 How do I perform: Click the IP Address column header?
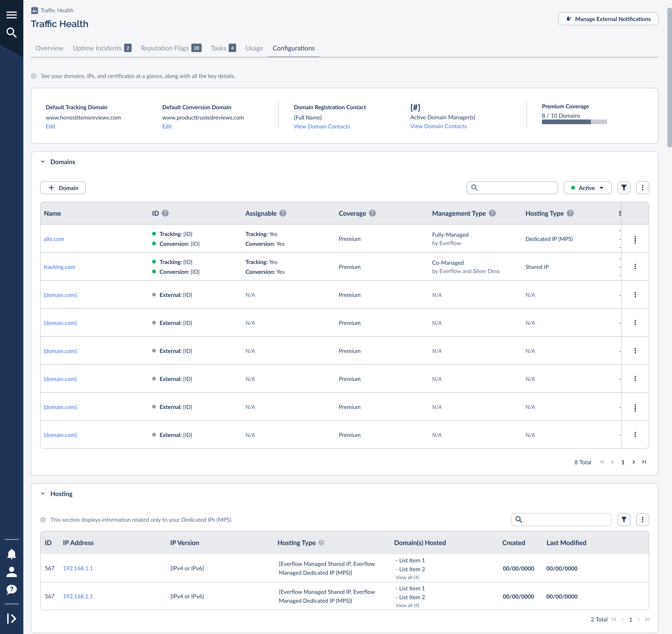(x=78, y=543)
